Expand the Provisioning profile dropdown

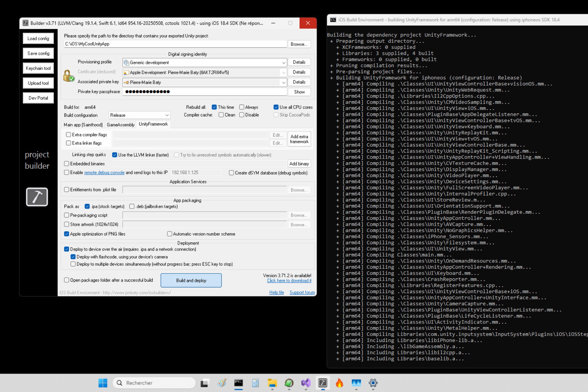283,63
